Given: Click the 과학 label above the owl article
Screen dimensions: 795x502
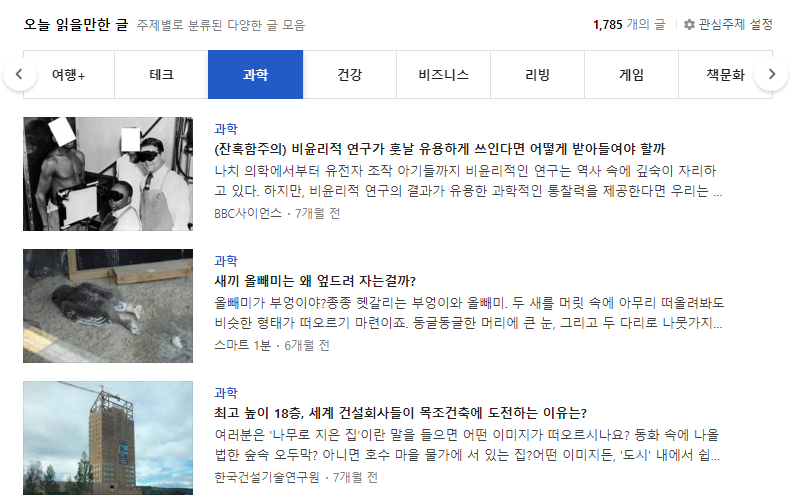Looking at the screenshot, I should (226, 261).
